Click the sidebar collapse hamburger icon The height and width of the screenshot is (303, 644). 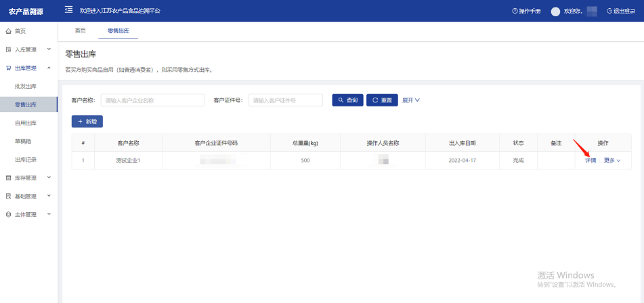68,11
